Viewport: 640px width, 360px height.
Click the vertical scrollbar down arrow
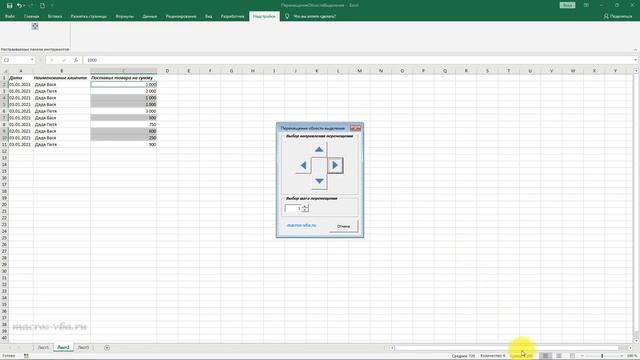pos(636,341)
